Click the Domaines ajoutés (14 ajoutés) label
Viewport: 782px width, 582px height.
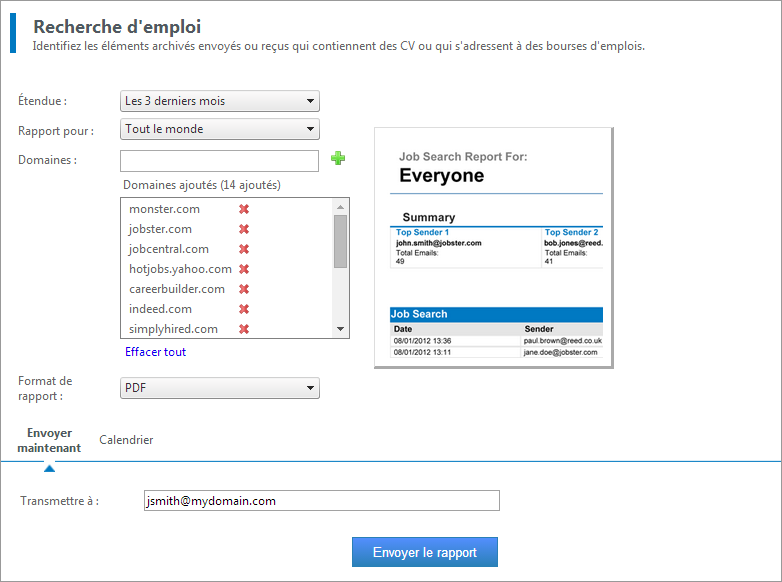pos(201,185)
